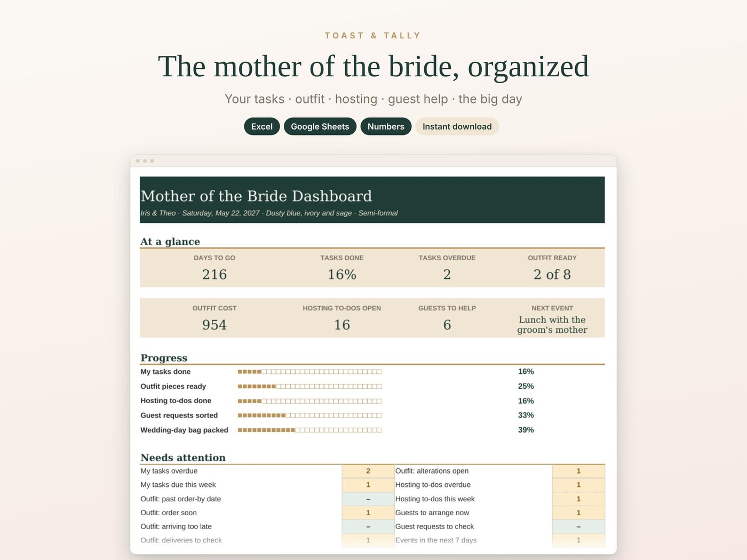Click the 'Outfit: alterations open' count cell
The image size is (747, 560).
coord(578,471)
